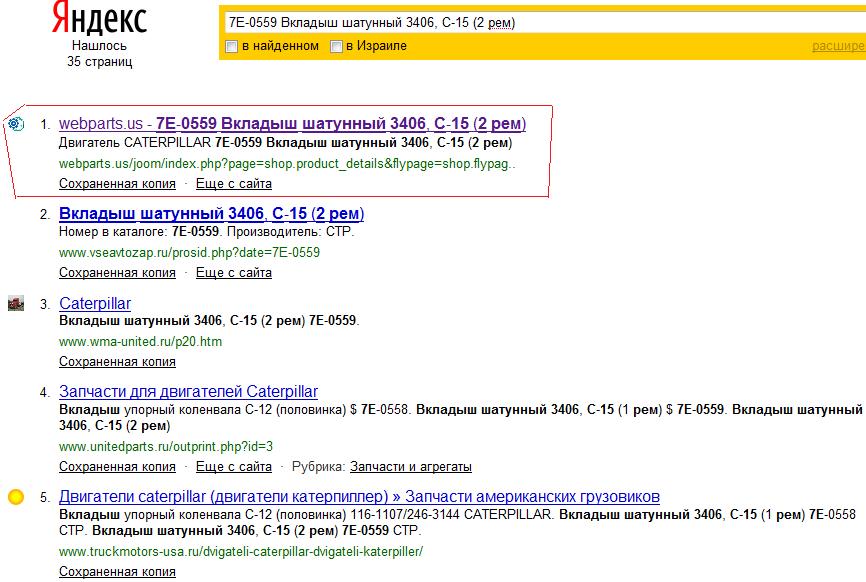866x582 pixels.
Task: Open "Сохраненная копия" for the vseavtozap.ru result
Action: [x=117, y=272]
